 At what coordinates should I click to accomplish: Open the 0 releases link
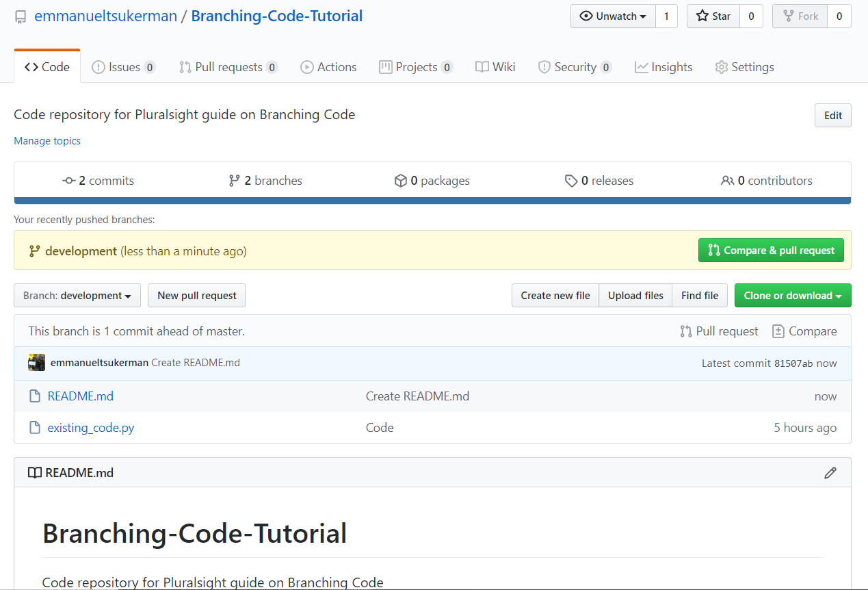(x=599, y=181)
